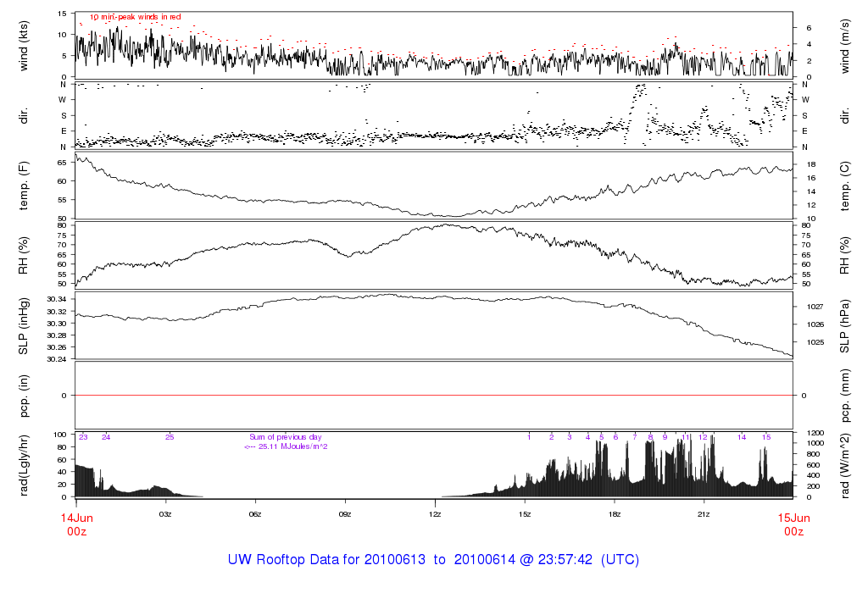Click the "1025" hPa tick value
868x593 pixels.
click(815, 342)
